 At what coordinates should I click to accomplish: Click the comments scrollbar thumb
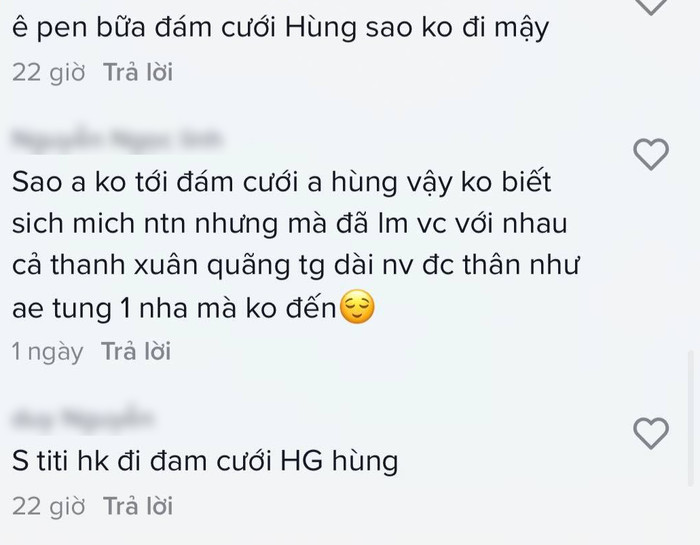click(691, 419)
